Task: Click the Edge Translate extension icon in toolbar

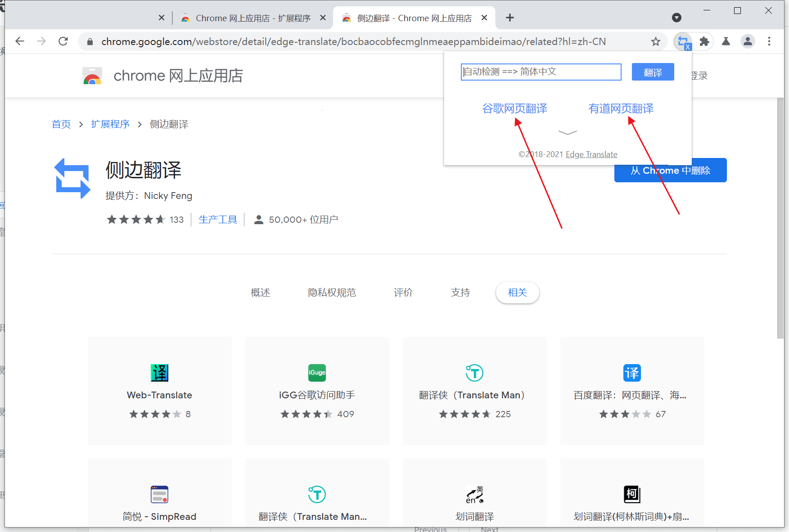Action: coord(683,42)
